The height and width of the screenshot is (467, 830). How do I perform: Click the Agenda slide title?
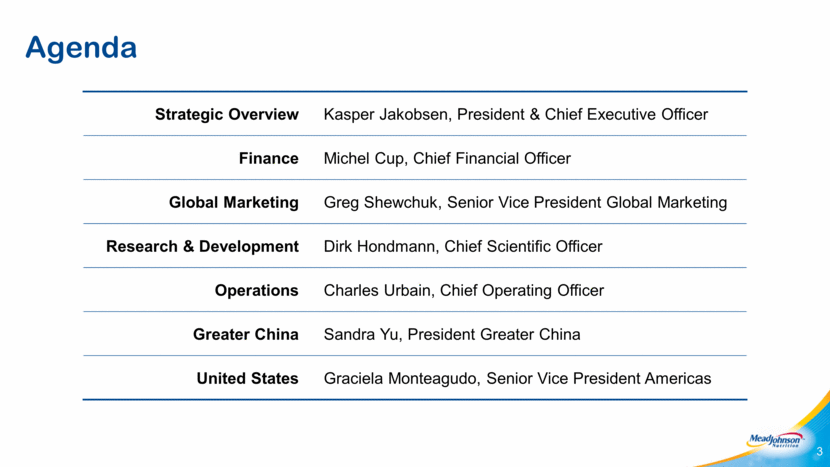tap(81, 48)
